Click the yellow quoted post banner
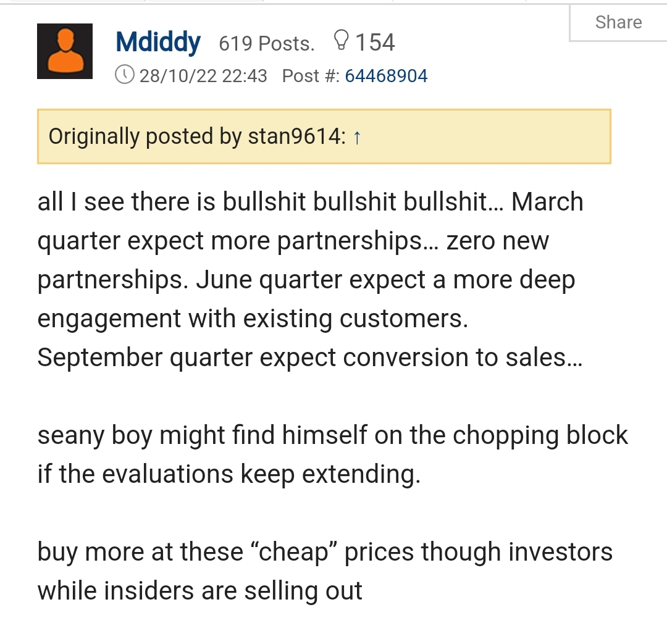This screenshot has height=644, width=667. coord(324,136)
